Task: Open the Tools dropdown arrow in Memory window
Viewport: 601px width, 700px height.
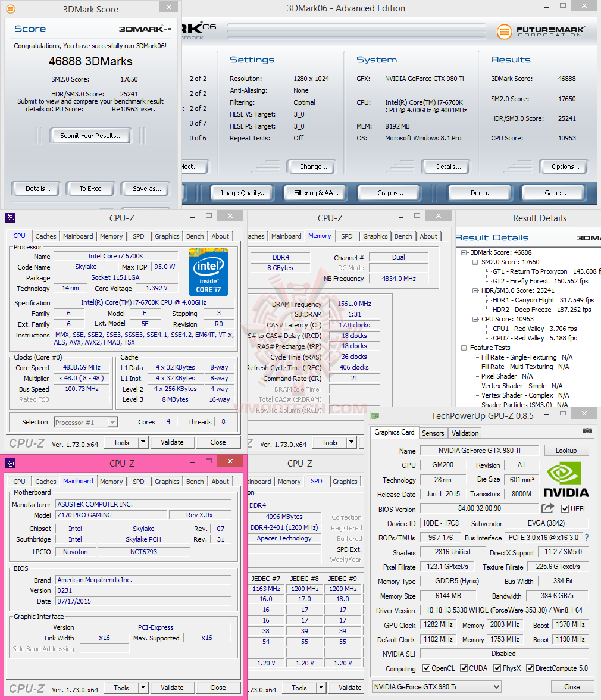Action: point(352,442)
